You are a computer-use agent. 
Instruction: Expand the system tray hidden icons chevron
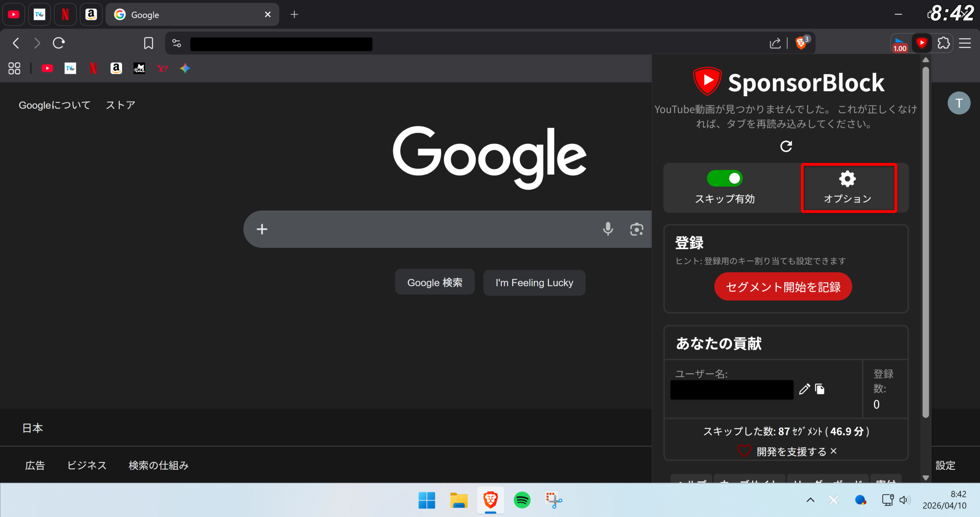click(810, 500)
